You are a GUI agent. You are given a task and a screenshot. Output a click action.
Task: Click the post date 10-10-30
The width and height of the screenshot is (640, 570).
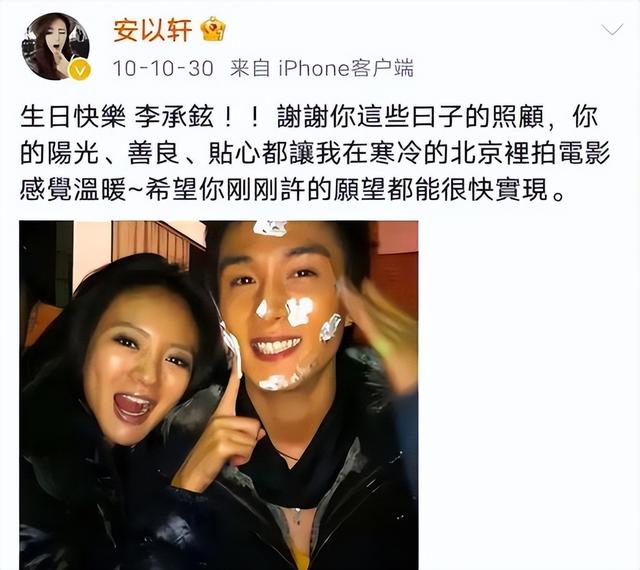(163, 68)
